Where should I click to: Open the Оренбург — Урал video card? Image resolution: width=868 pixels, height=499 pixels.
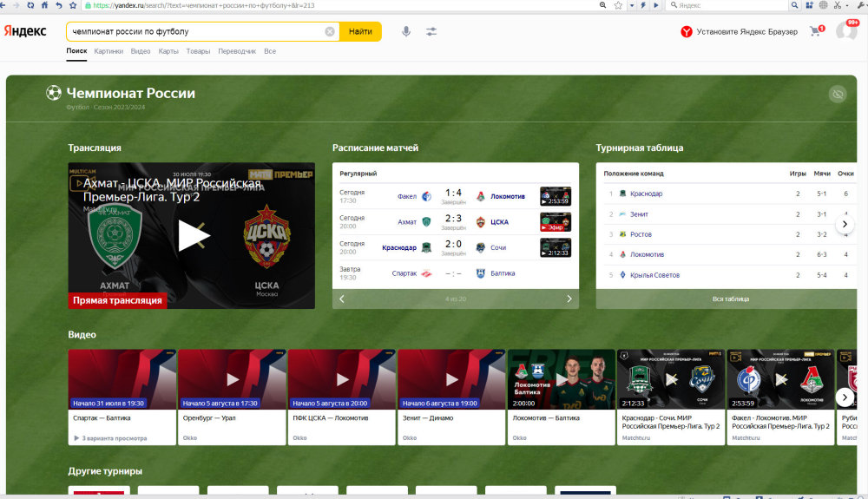(x=232, y=397)
